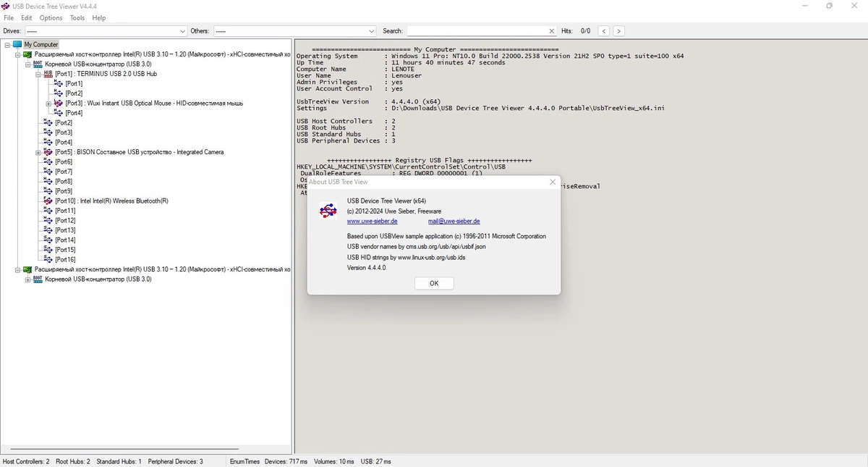
Task: Click 'EnumTimes' in the status bar
Action: (x=244, y=461)
